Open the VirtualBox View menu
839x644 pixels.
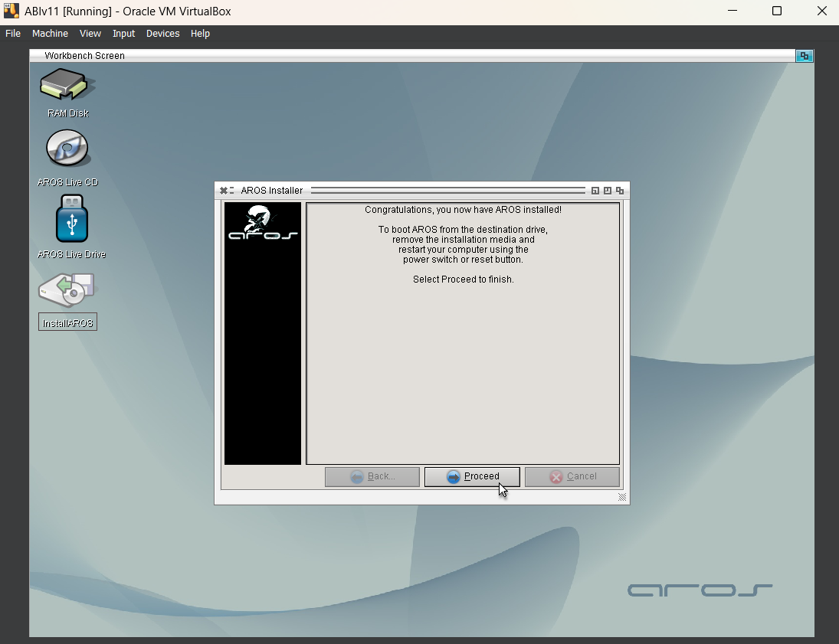pyautogui.click(x=90, y=33)
